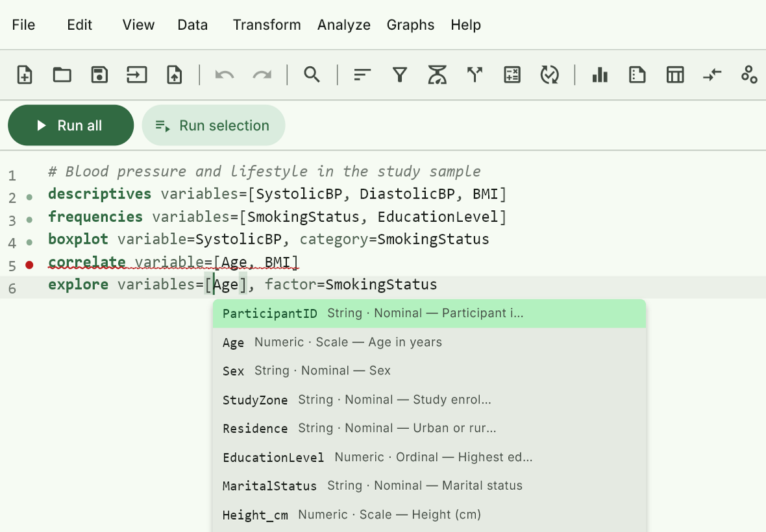Click the Open folder icon
The height and width of the screenshot is (532, 766).
click(62, 75)
